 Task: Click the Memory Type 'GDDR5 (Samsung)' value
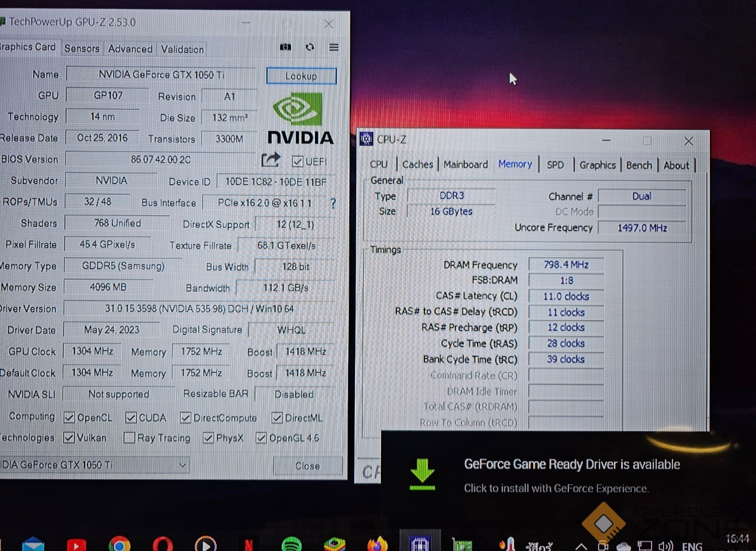(123, 266)
